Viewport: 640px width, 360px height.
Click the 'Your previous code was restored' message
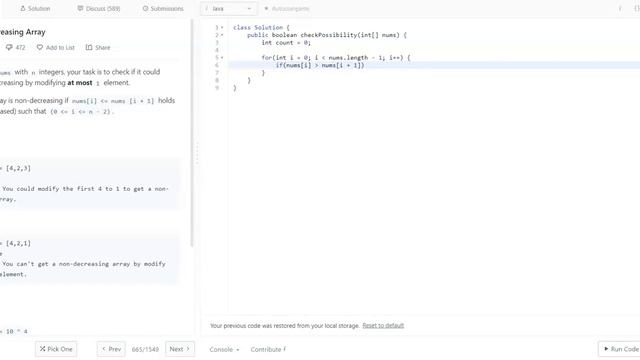[284, 326]
